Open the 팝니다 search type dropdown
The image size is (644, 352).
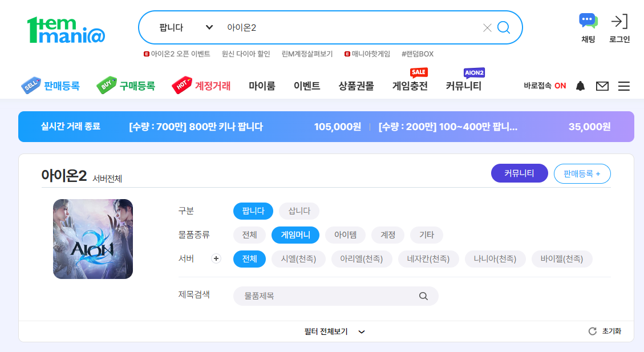point(186,27)
